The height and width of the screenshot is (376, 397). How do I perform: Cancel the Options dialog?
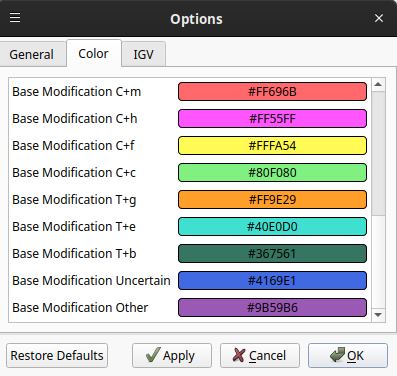pyautogui.click(x=260, y=356)
